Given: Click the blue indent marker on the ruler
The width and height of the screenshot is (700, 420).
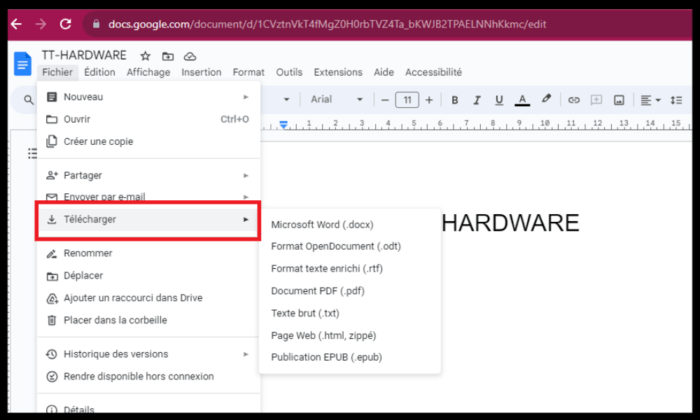Looking at the screenshot, I should pyautogui.click(x=283, y=124).
